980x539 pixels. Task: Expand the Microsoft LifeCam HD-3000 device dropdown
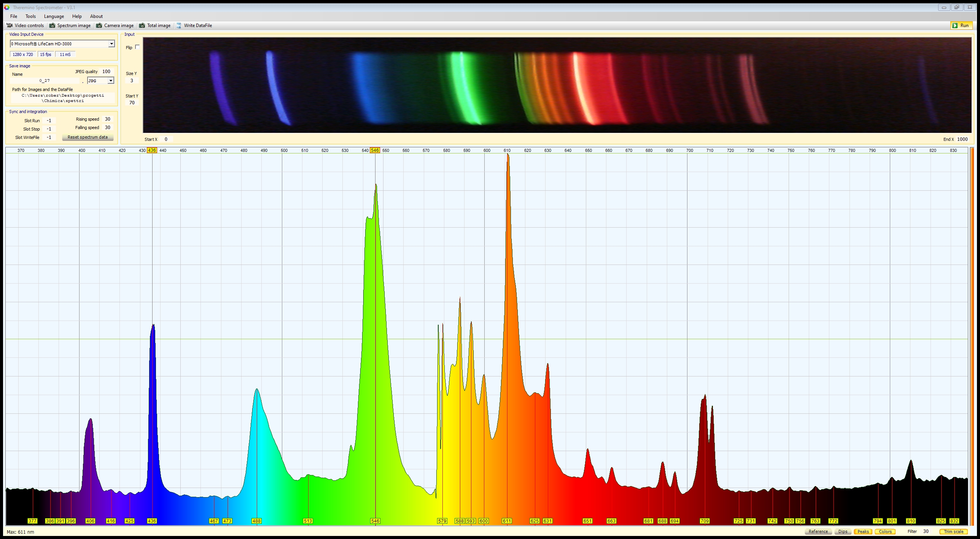(111, 44)
